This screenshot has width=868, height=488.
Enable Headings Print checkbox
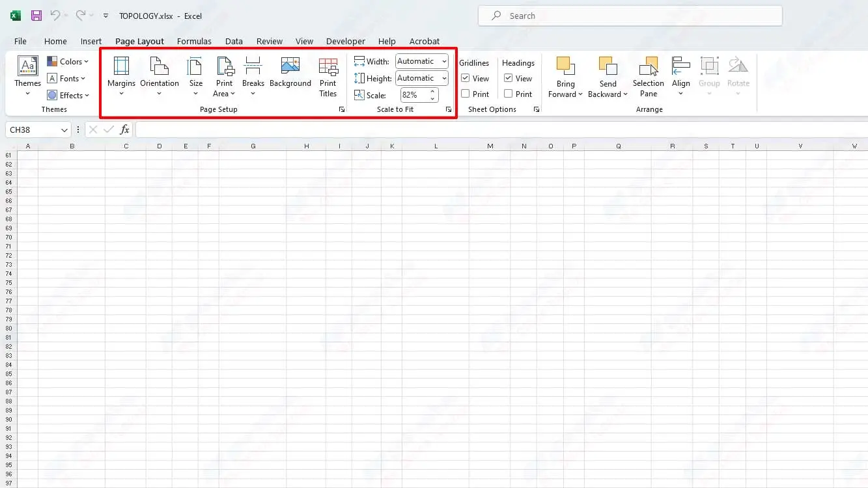pos(509,94)
